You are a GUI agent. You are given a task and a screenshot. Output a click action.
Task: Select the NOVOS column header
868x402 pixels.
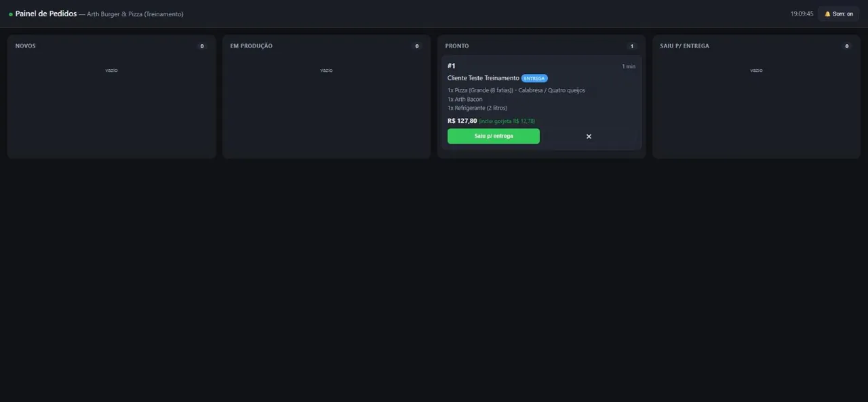[26, 46]
